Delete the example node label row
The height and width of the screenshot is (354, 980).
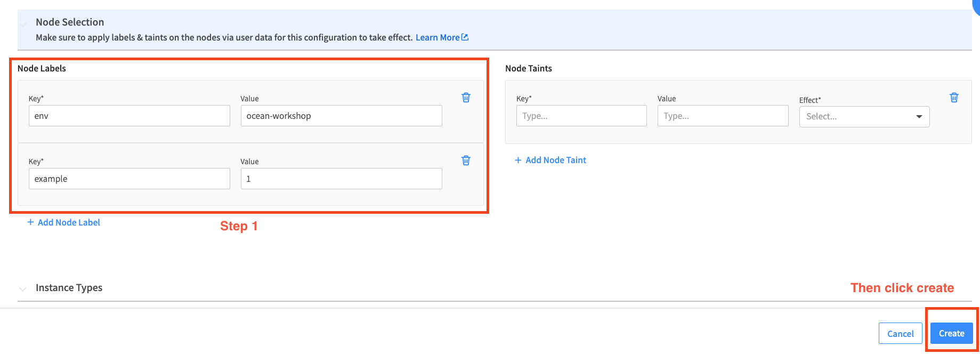click(x=466, y=160)
